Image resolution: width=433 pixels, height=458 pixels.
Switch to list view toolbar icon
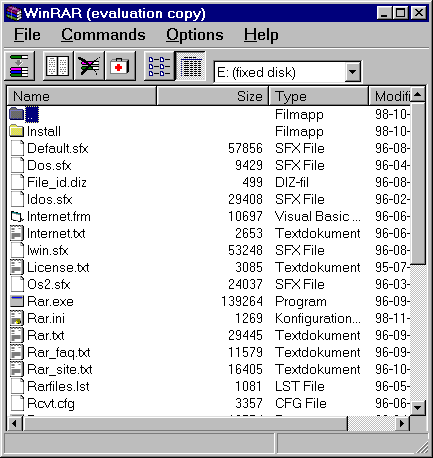pyautogui.click(x=159, y=66)
